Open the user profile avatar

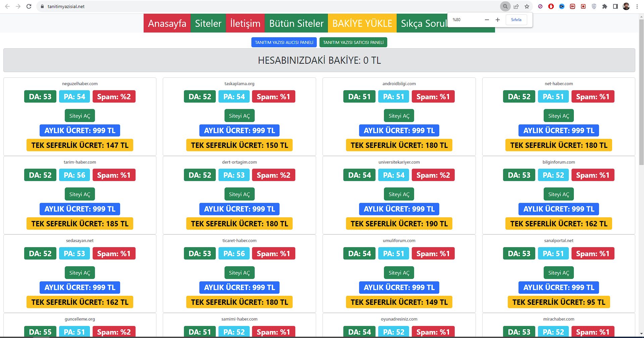tap(626, 6)
